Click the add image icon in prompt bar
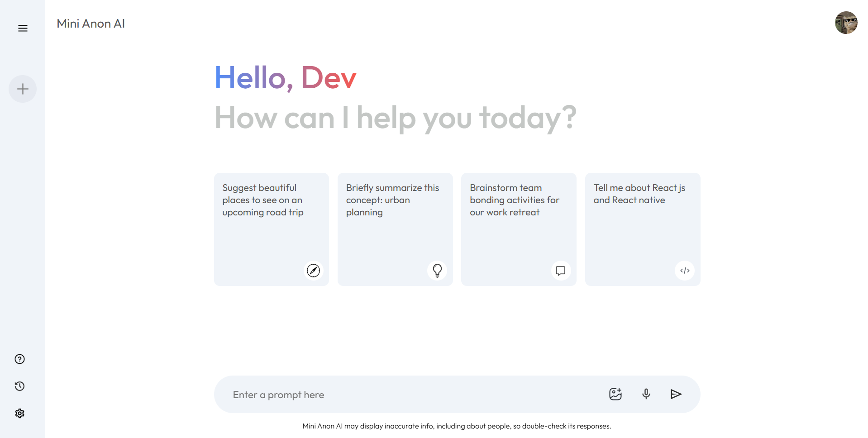Viewport: 868px width, 438px height. [615, 394]
